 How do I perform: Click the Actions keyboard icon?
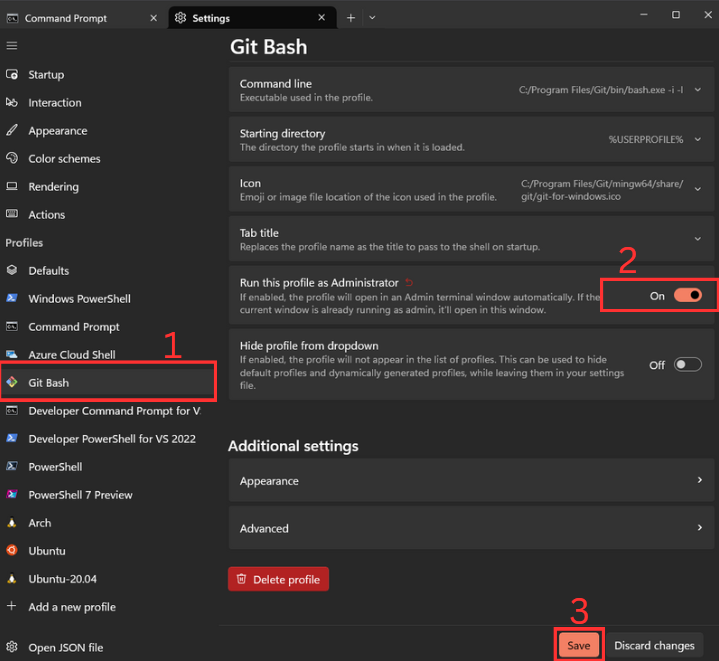pyautogui.click(x=12, y=214)
